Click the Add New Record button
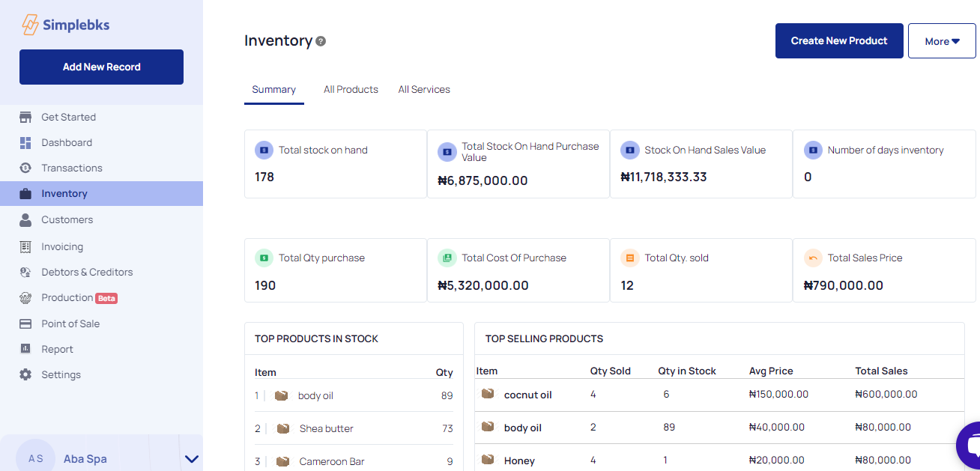Image resolution: width=980 pixels, height=471 pixels. point(101,67)
